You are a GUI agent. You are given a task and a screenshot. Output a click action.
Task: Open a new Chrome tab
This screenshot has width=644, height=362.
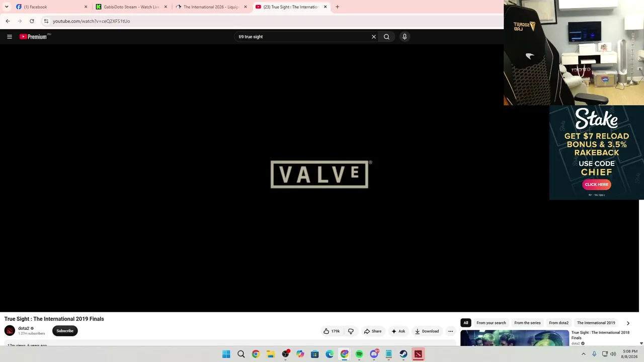pos(337,7)
